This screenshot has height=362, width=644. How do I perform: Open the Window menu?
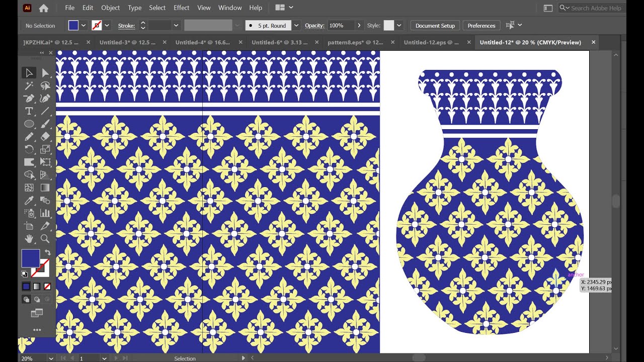coord(230,8)
